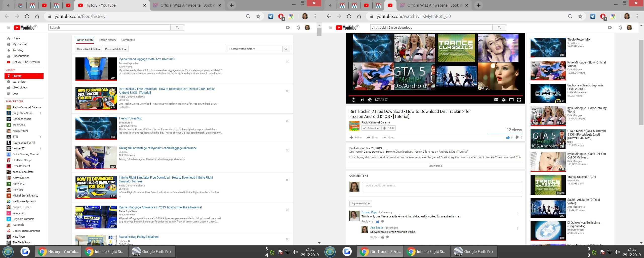Image resolution: width=644 pixels, height=258 pixels.
Task: Switch to Infinite Flight Si... taskbar window on right
Action: (x=427, y=251)
